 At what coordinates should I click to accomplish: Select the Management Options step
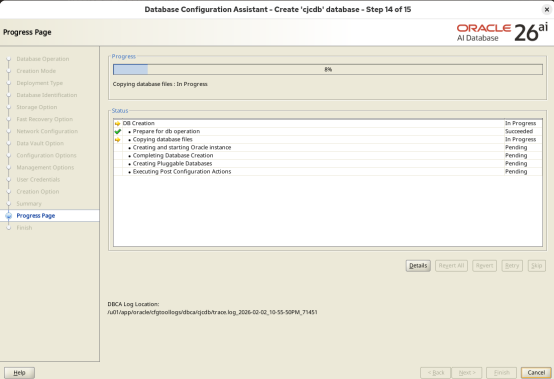(45, 167)
